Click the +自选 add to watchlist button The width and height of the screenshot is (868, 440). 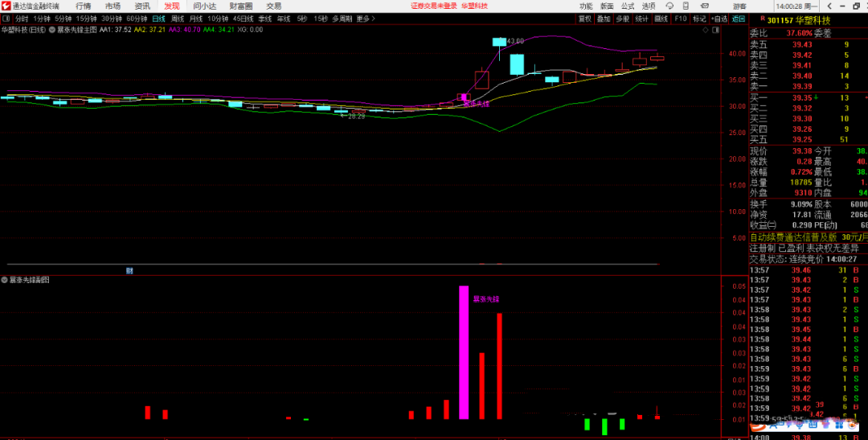(719, 18)
